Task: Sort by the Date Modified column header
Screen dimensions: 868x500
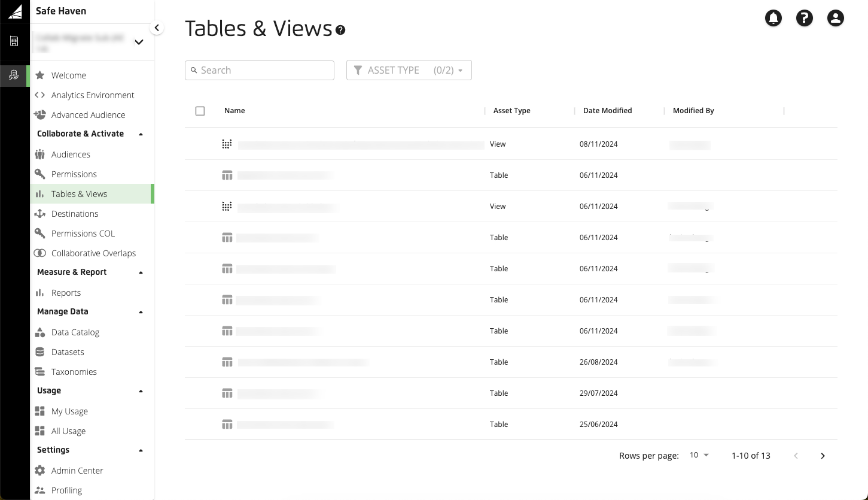Action: tap(608, 111)
